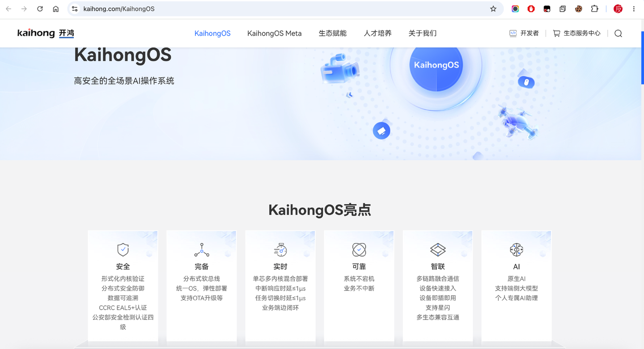This screenshot has height=349, width=644.
Task: Click the red circular extension icon
Action: [531, 9]
